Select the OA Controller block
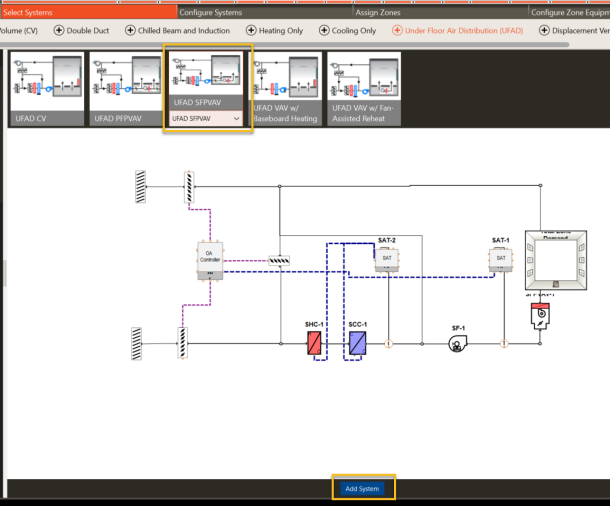The width and height of the screenshot is (610, 506). [210, 261]
